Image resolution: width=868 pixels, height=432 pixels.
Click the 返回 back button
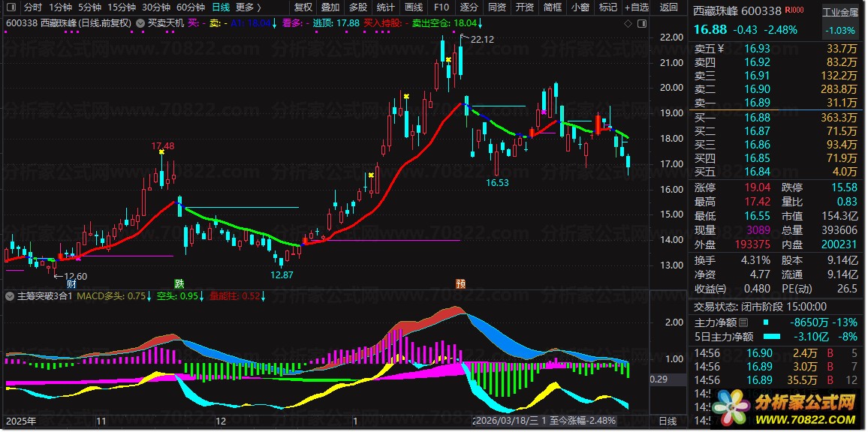[668, 7]
